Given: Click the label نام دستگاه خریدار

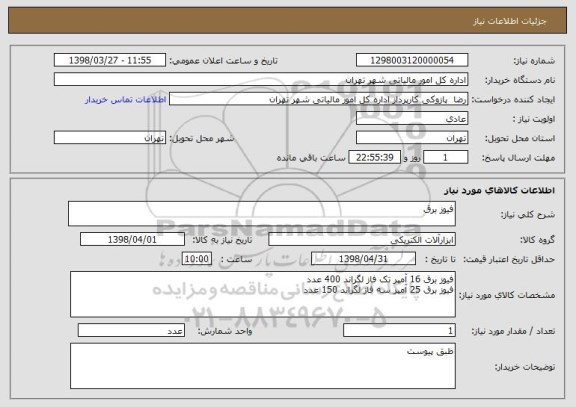Looking at the screenshot, I should pyautogui.click(x=520, y=80).
